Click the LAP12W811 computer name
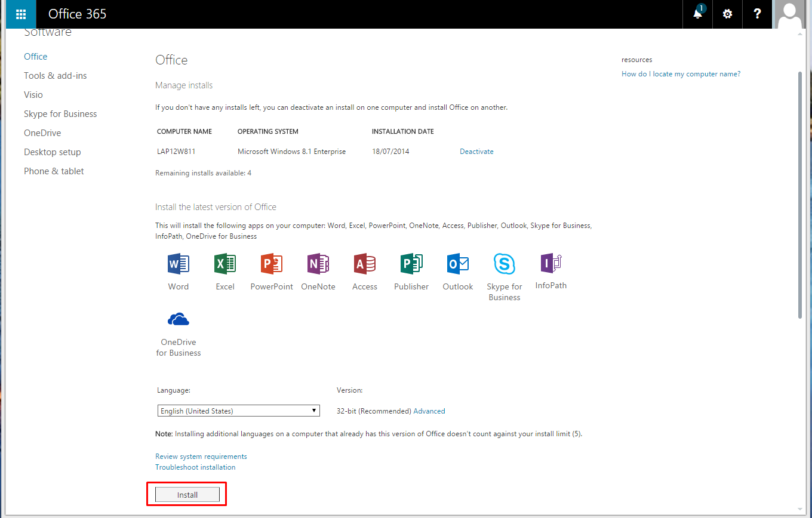 (176, 152)
